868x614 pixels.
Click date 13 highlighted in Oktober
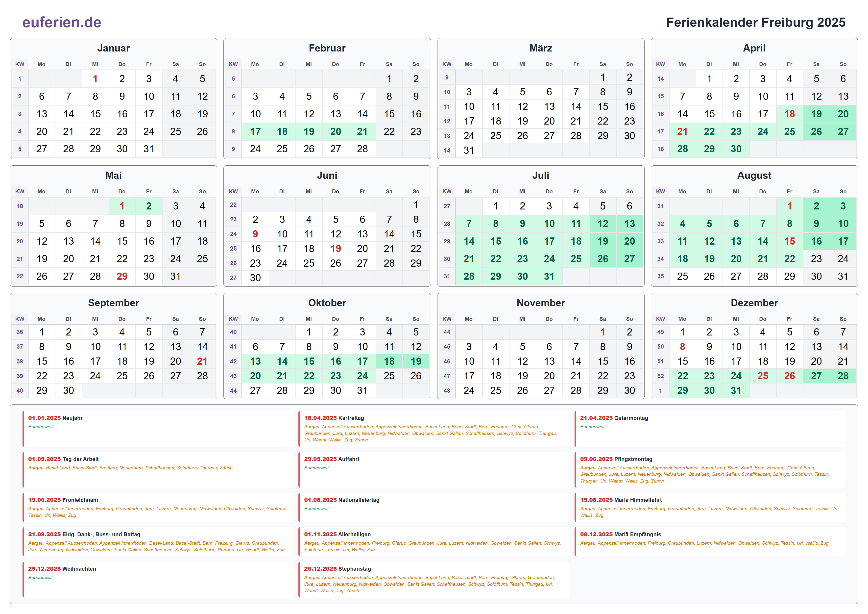tap(255, 361)
